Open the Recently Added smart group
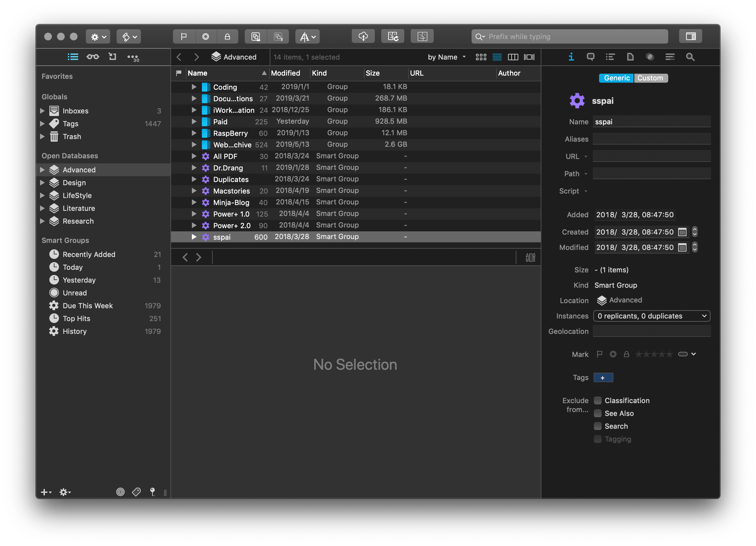Image resolution: width=756 pixels, height=546 pixels. pos(103,254)
